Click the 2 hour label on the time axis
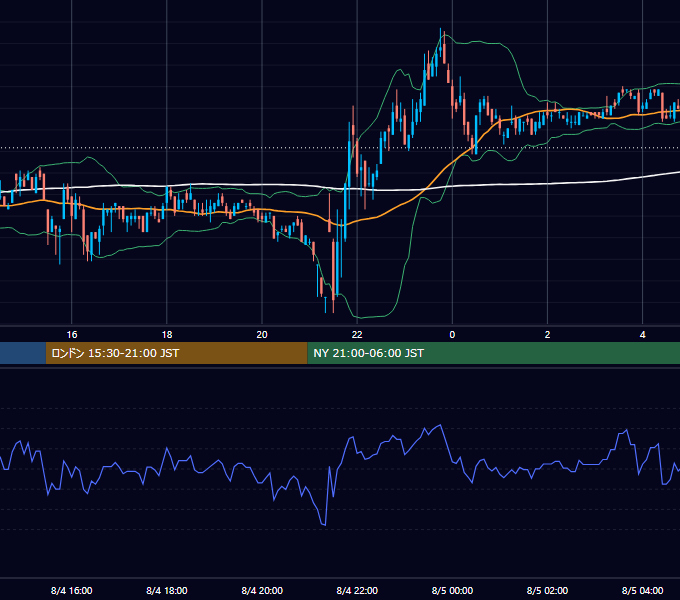 coord(547,335)
